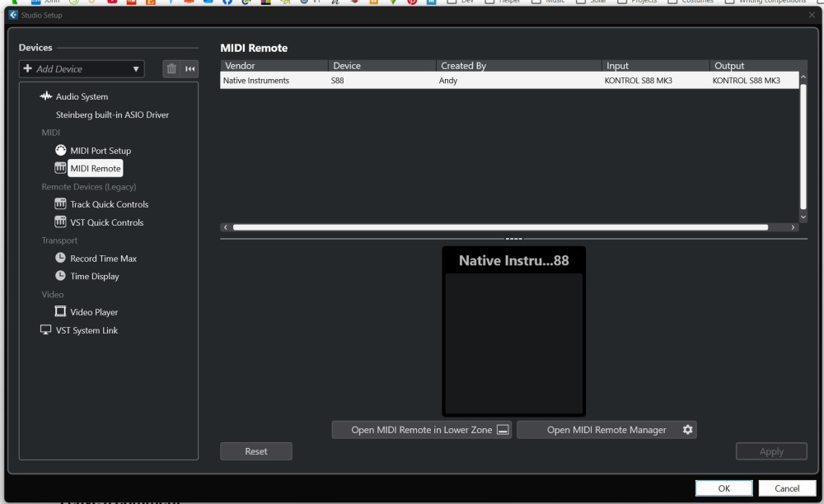Click the Device column header
This screenshot has height=504, width=824.
tap(382, 66)
